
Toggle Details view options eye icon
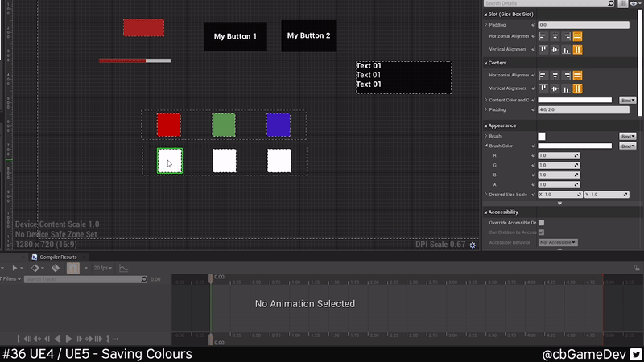coord(635,4)
